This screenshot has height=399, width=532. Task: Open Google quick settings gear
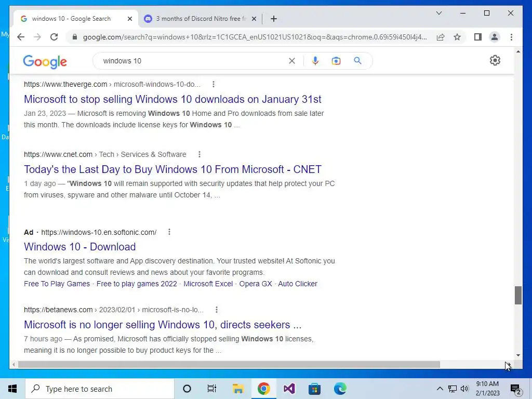(495, 60)
